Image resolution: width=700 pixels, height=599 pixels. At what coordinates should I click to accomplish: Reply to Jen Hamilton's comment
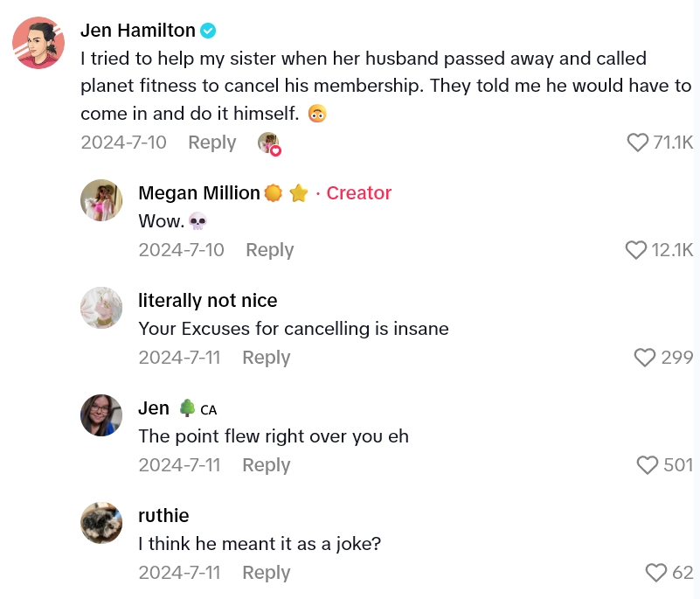[211, 143]
